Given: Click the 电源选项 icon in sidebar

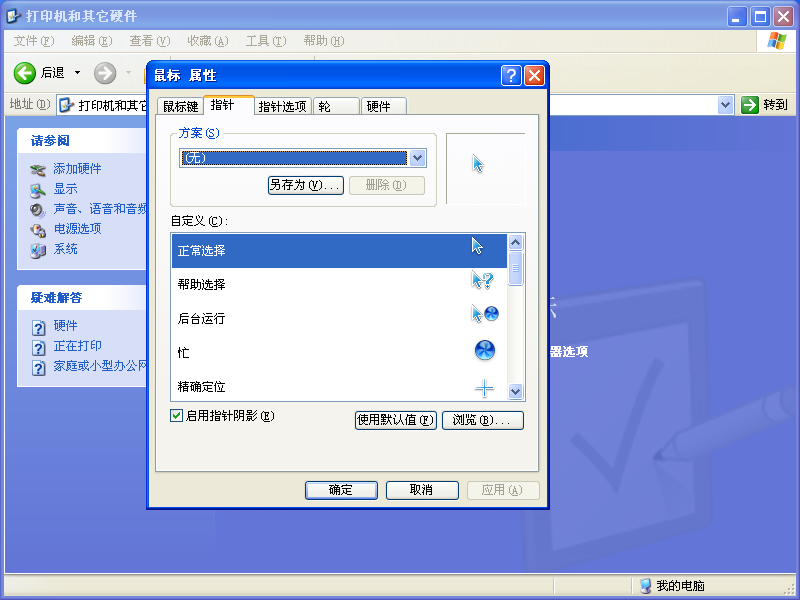Looking at the screenshot, I should point(38,229).
